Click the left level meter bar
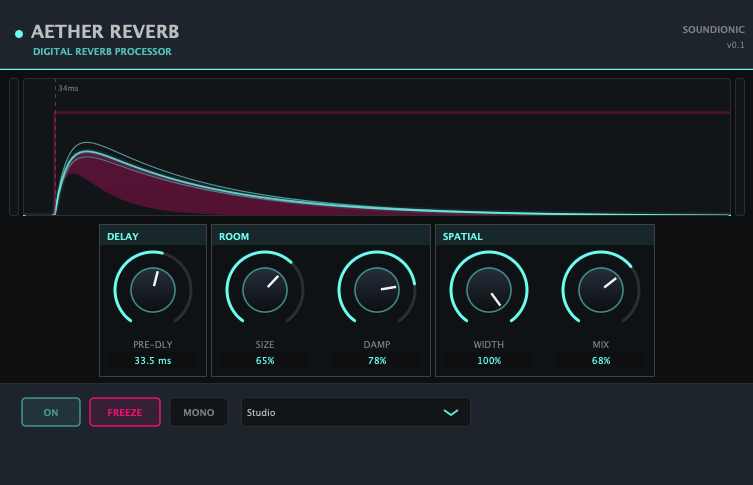This screenshot has height=485, width=753. point(14,147)
